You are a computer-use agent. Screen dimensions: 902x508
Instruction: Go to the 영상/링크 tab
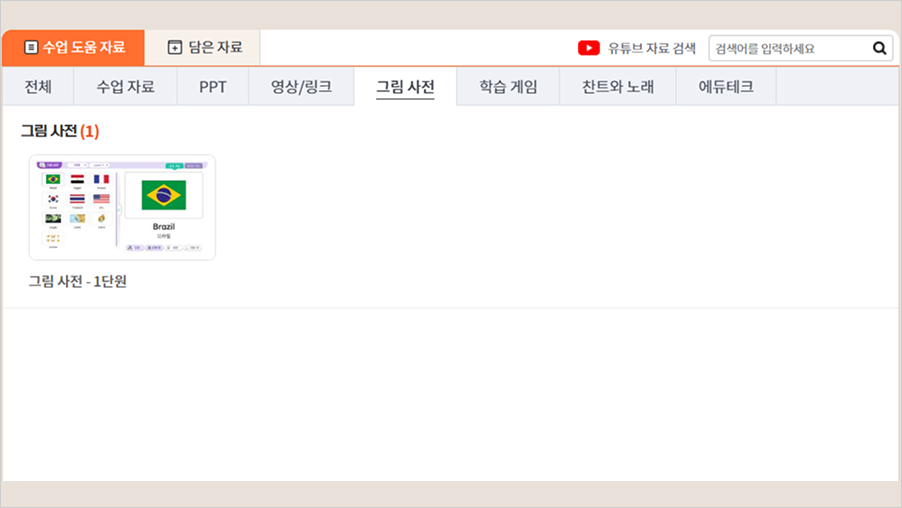tap(301, 87)
